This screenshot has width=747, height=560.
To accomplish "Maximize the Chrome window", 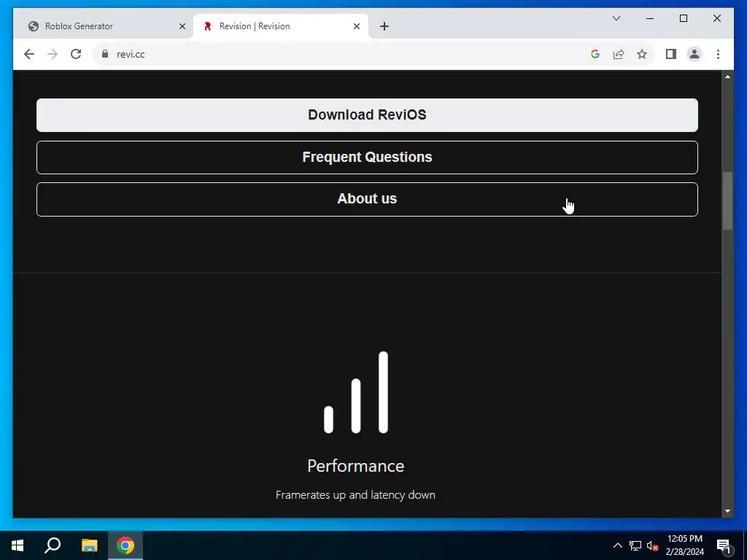I will pyautogui.click(x=683, y=18).
